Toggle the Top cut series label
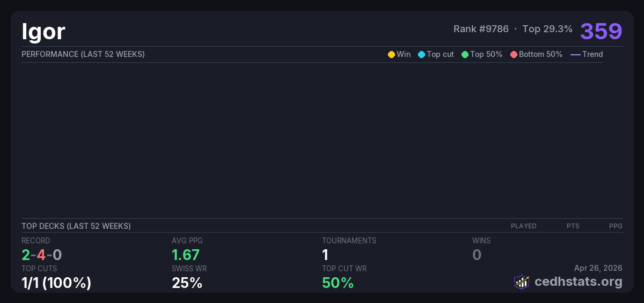This screenshot has height=303, width=644. coord(440,54)
